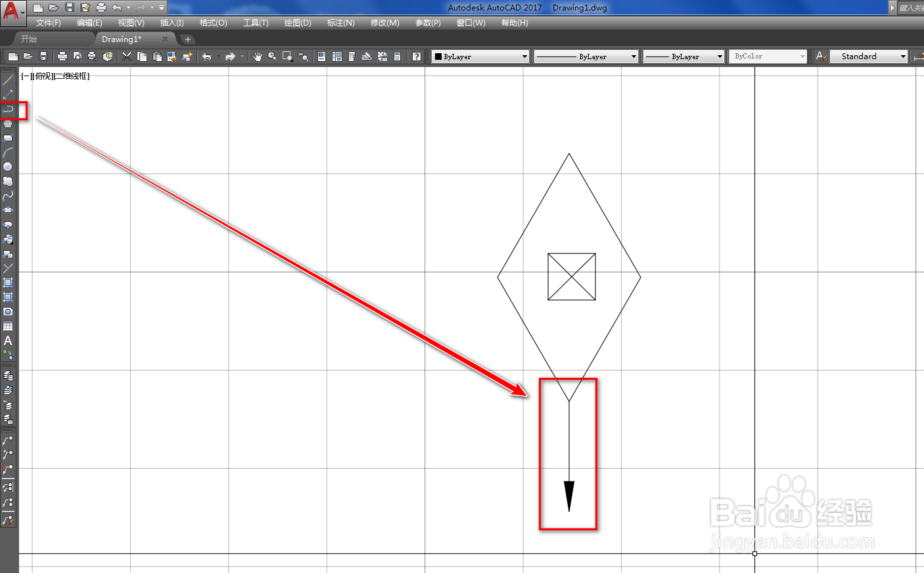Click the Open icon in the standard toolbar
This screenshot has width=924, height=573.
pyautogui.click(x=28, y=57)
